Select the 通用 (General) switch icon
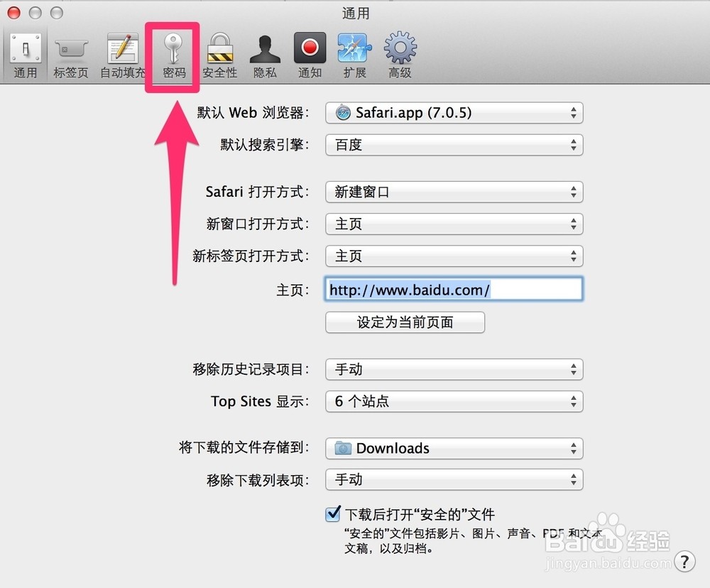The height and width of the screenshot is (588, 710). pyautogui.click(x=26, y=55)
